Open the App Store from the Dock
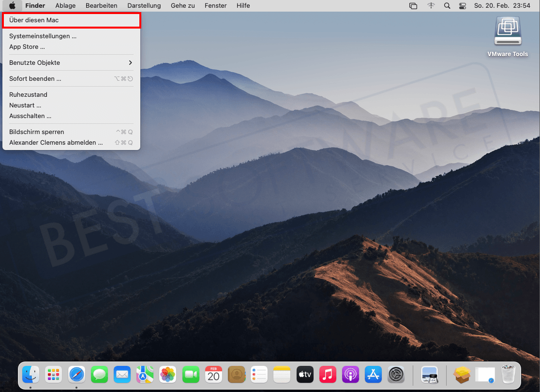The image size is (540, 392). (373, 374)
